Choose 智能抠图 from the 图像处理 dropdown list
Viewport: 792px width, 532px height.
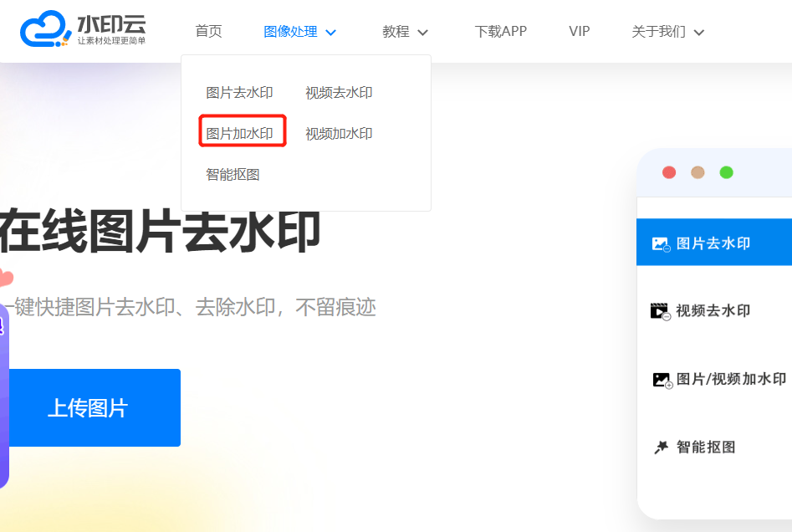pyautogui.click(x=232, y=175)
